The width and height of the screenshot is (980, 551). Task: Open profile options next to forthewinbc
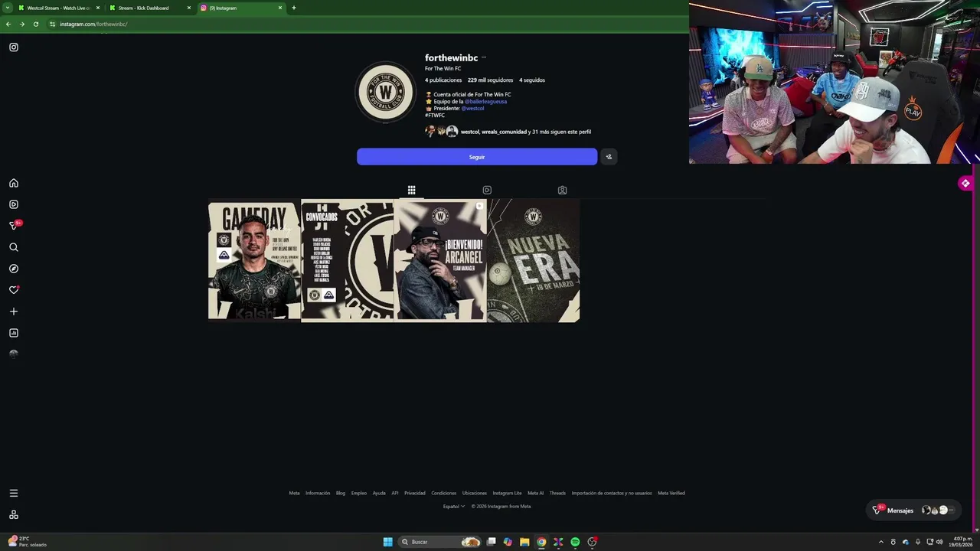coord(484,58)
